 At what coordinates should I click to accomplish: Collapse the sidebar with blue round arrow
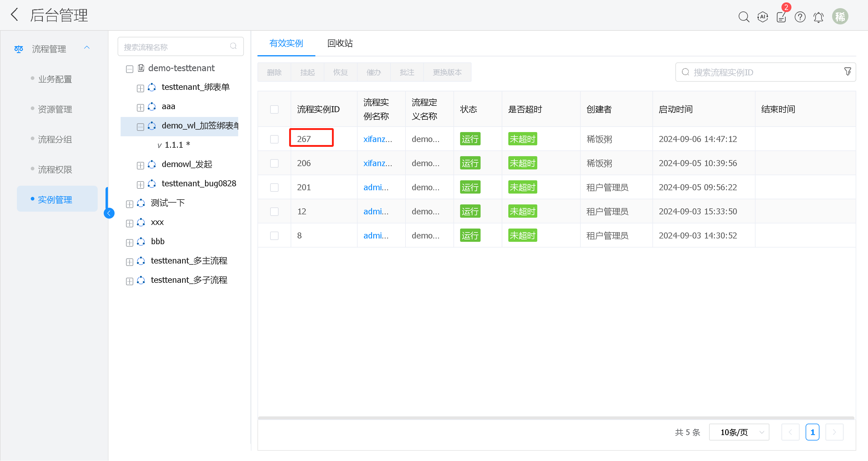coord(109,213)
